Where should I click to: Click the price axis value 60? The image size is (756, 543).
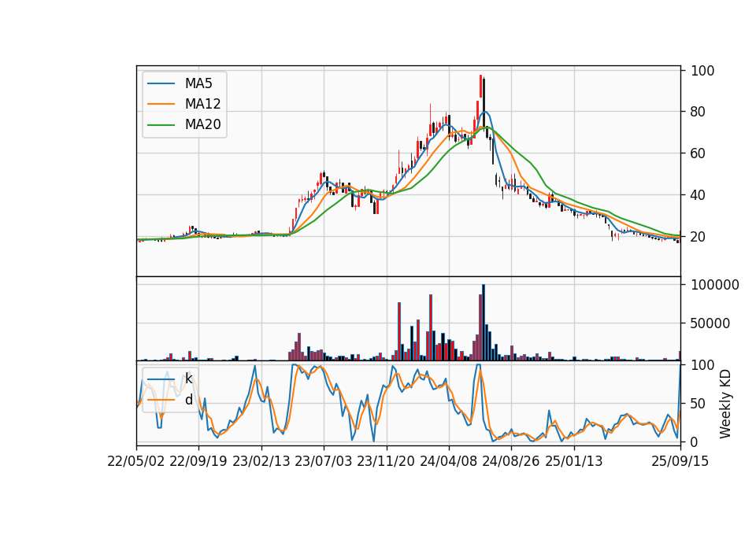699,153
